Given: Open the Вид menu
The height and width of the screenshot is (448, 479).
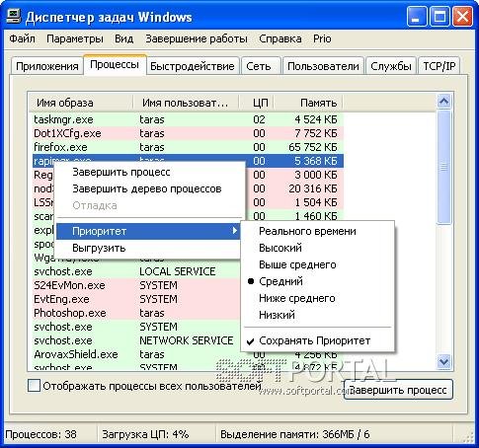Looking at the screenshot, I should [123, 38].
